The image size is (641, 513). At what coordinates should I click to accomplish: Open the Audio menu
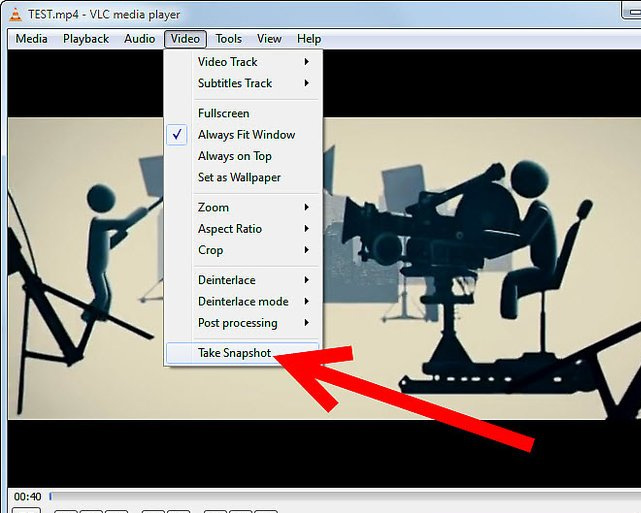click(139, 39)
